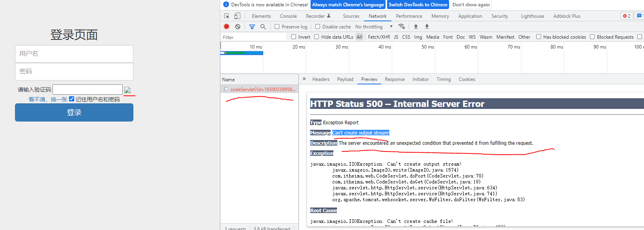Filter requests by CSS type
The height and width of the screenshot is (230, 644).
406,37
